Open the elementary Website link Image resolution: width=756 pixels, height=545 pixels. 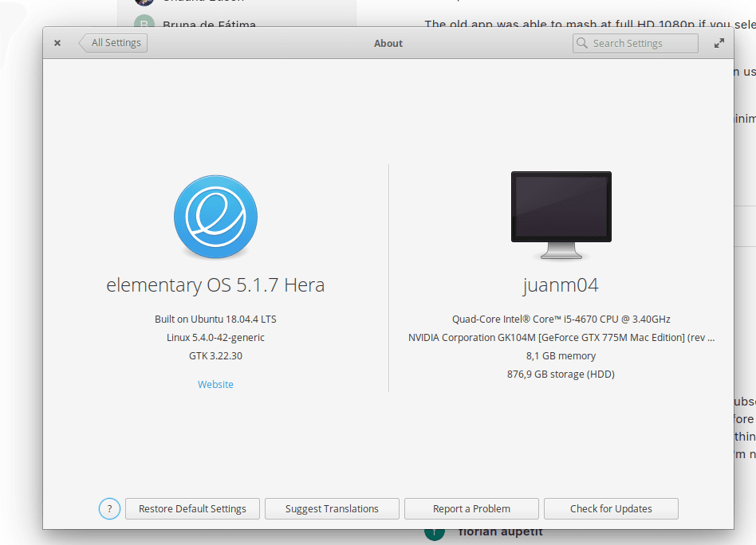click(x=215, y=385)
